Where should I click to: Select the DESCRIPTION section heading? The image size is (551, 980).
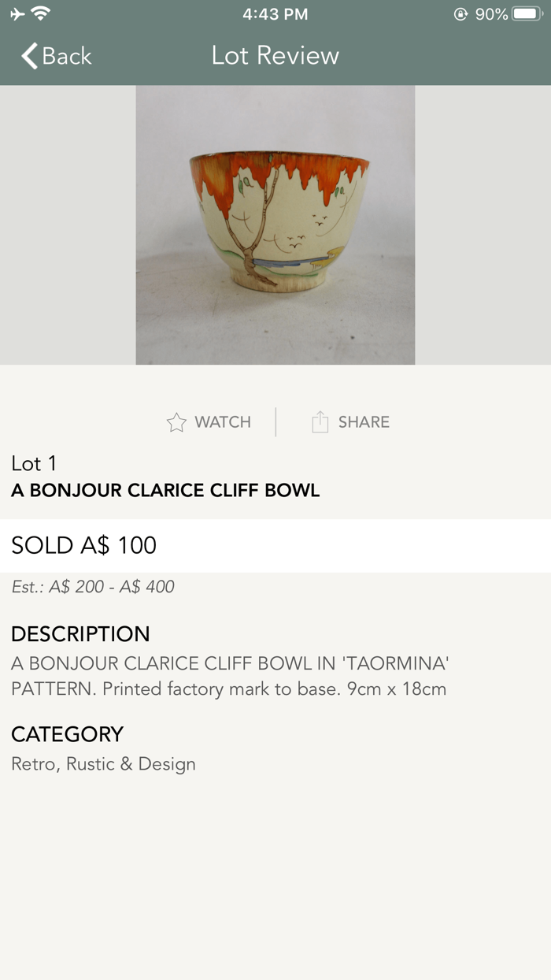coord(80,634)
